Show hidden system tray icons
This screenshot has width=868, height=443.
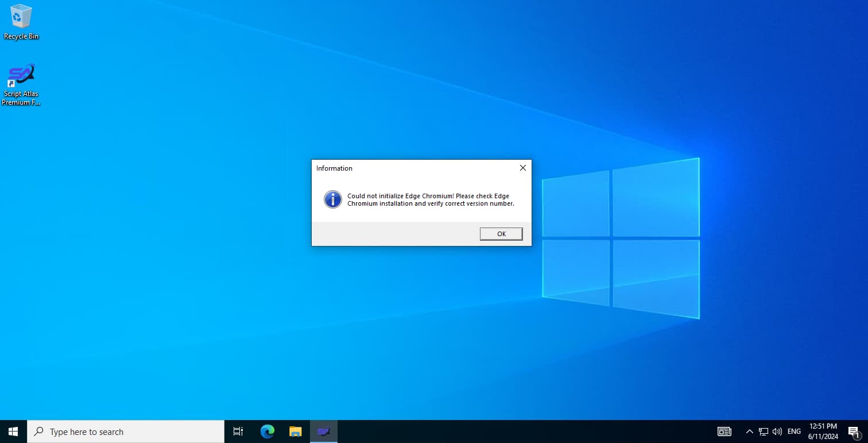click(749, 432)
